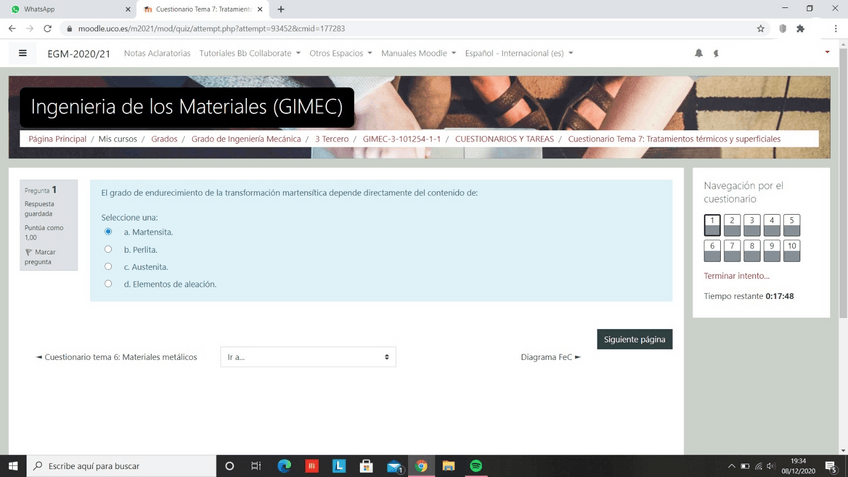
Task: Jump to question 3 in navigation
Action: pyautogui.click(x=752, y=225)
